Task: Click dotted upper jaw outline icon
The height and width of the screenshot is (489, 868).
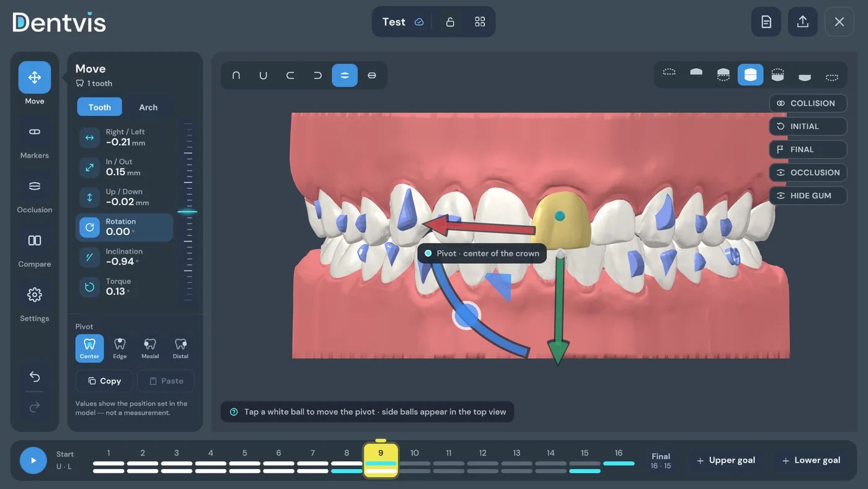Action: 669,72
